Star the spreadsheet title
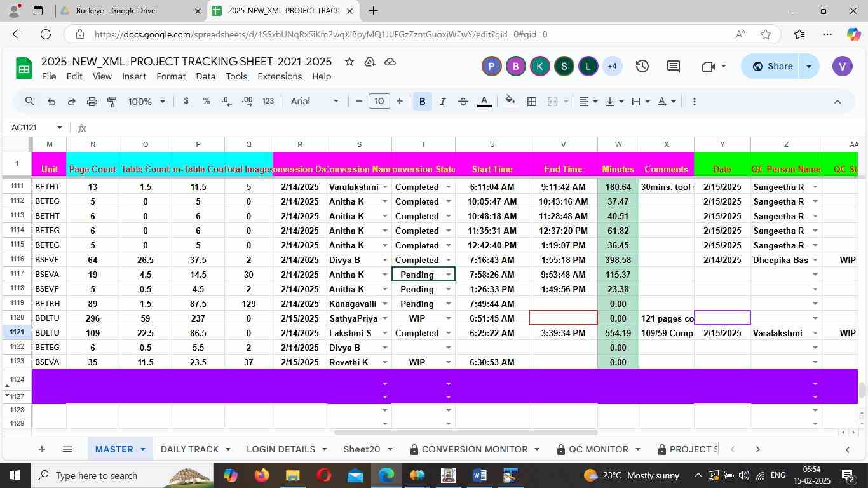The image size is (868, 488). pyautogui.click(x=349, y=62)
